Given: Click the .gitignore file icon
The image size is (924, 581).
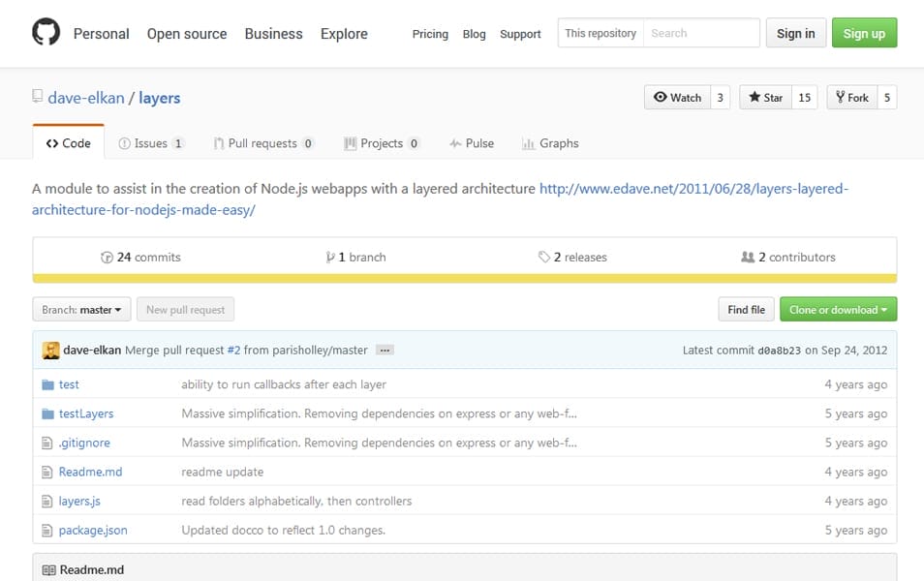Looking at the screenshot, I should click(x=46, y=443).
